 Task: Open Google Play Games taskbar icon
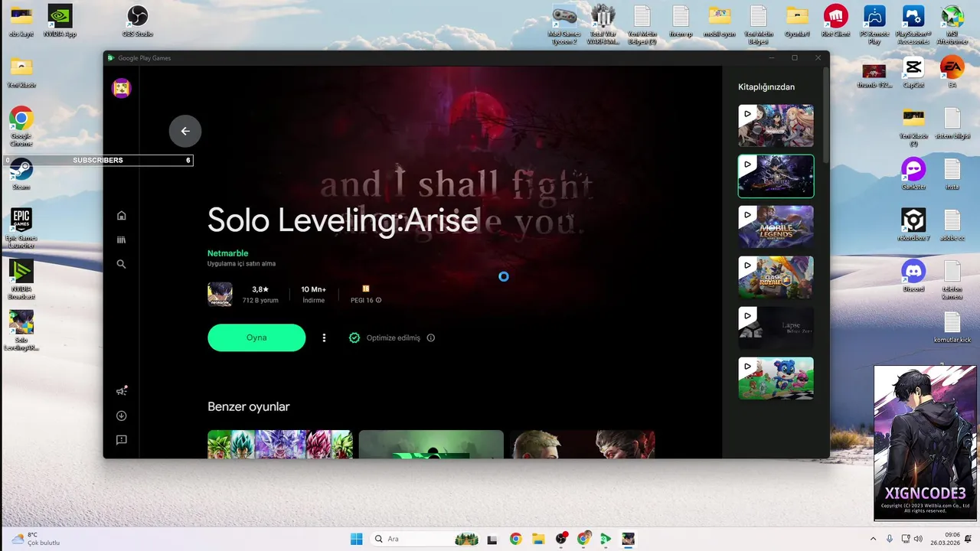[x=606, y=539]
